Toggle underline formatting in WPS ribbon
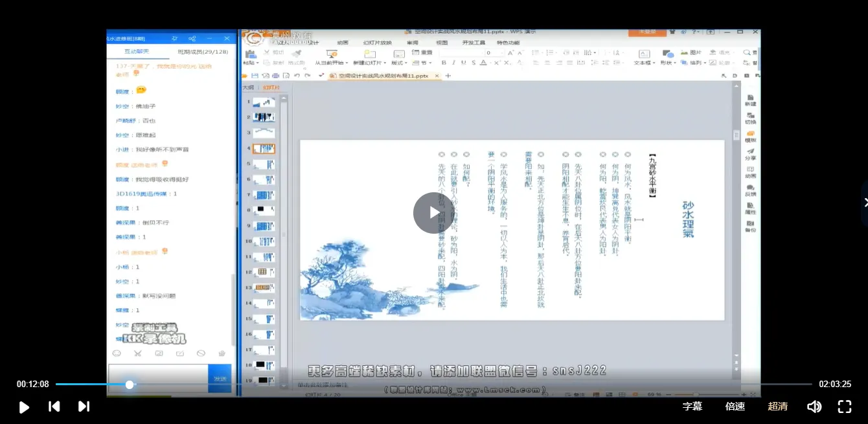The height and width of the screenshot is (424, 868). click(x=463, y=63)
